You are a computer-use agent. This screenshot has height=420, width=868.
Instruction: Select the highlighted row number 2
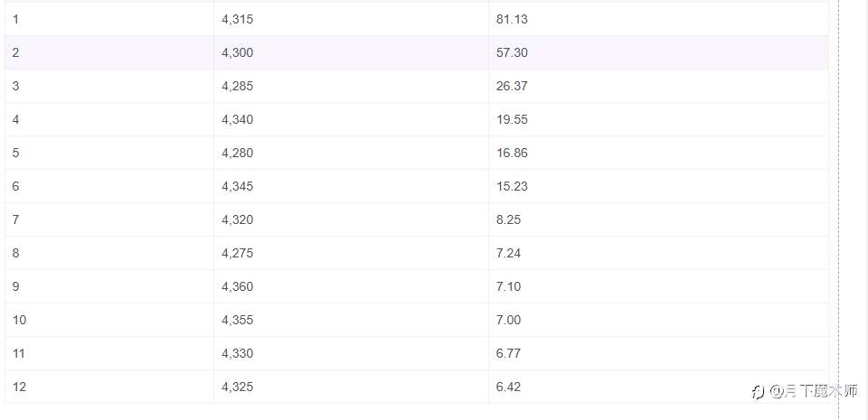(x=109, y=52)
